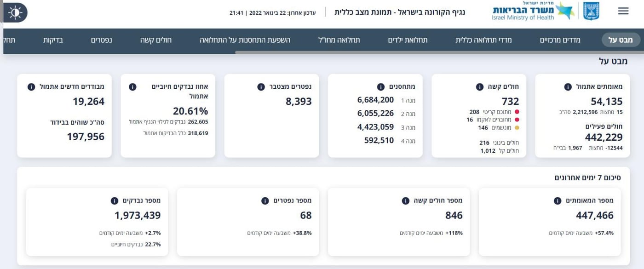Click info icon beside מאומתים אתמול

pyautogui.click(x=568, y=87)
